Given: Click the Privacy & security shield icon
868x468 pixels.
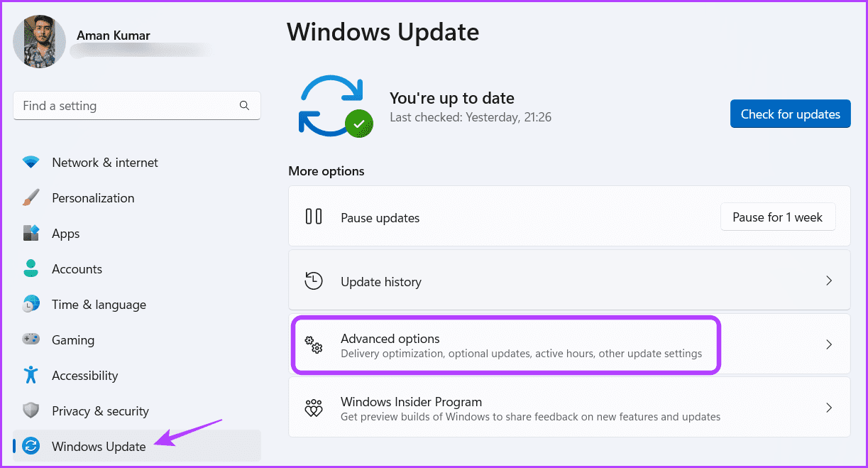Looking at the screenshot, I should (x=31, y=411).
